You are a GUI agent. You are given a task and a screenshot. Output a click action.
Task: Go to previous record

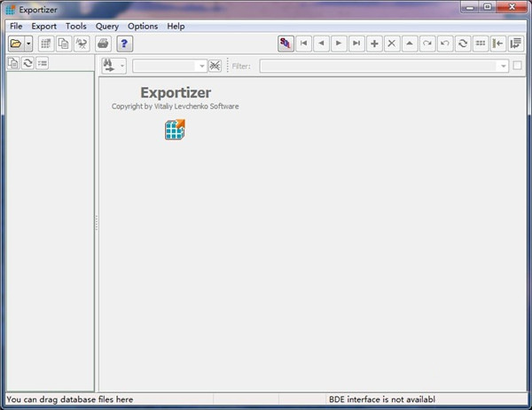pos(321,43)
